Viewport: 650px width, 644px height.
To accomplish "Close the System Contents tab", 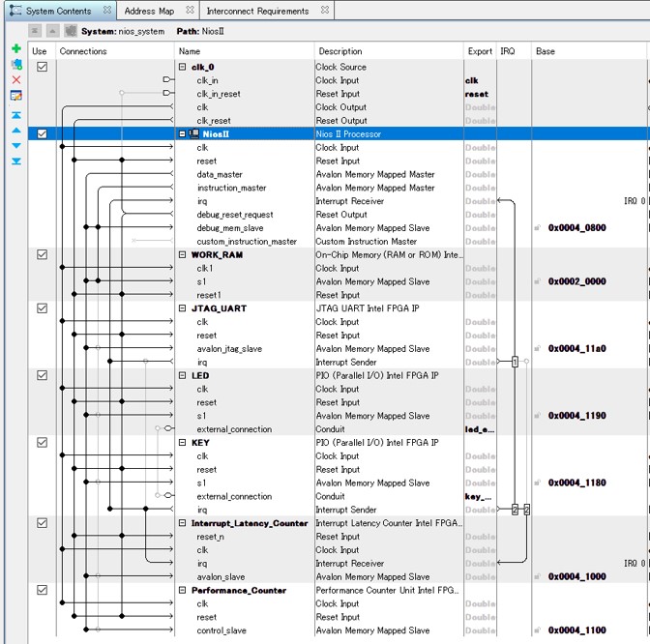I will (107, 10).
